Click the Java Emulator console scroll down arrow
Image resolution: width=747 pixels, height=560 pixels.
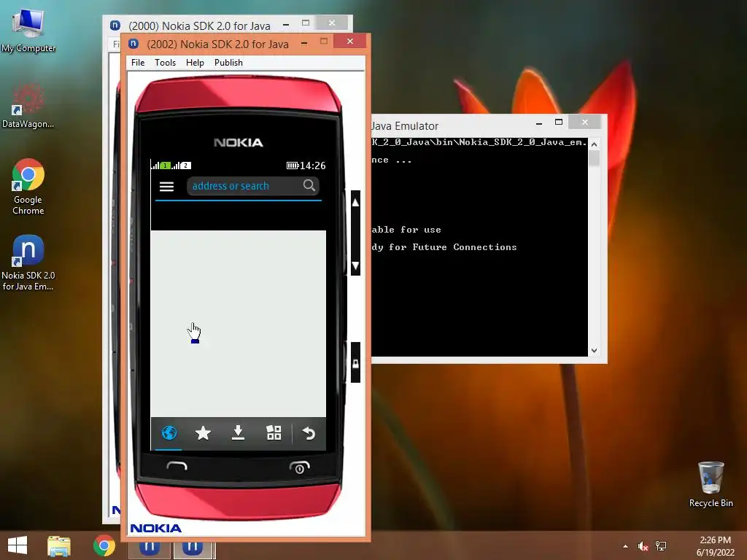coord(594,351)
